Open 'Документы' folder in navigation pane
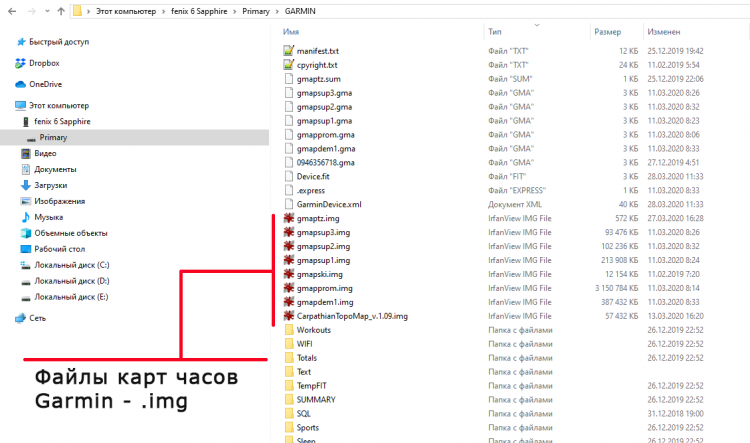This screenshot has height=443, width=750. pos(55,169)
